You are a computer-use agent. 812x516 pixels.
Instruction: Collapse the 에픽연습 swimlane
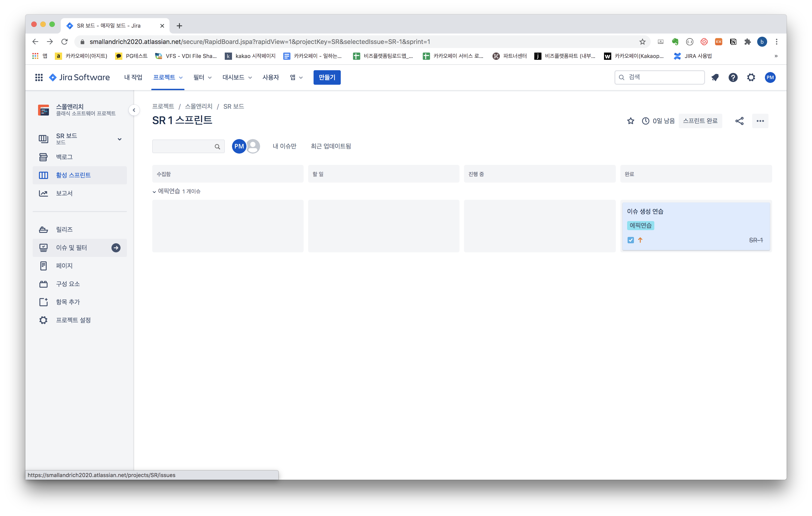[x=154, y=192]
